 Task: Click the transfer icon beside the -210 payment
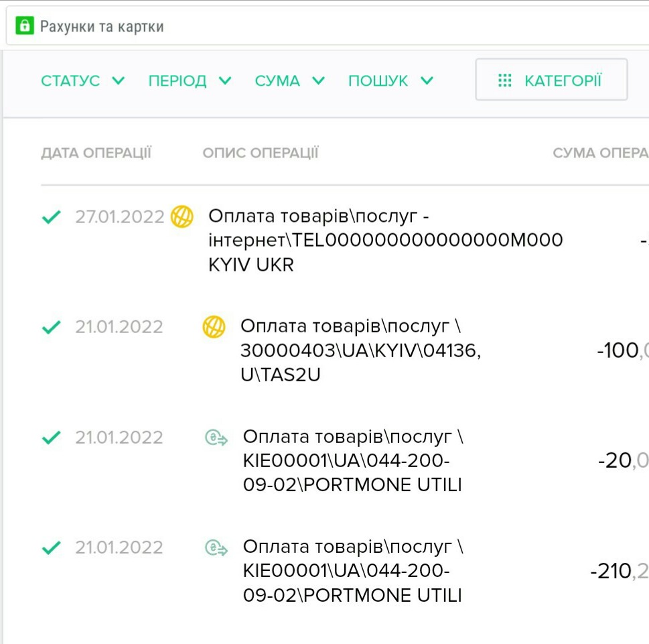point(216,548)
